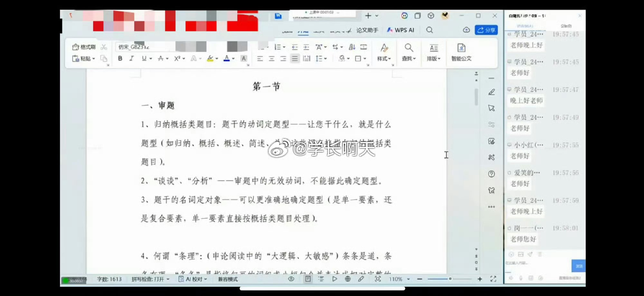The width and height of the screenshot is (644, 296).
Task: Toggle Strikethrough formatting
Action: [160, 58]
